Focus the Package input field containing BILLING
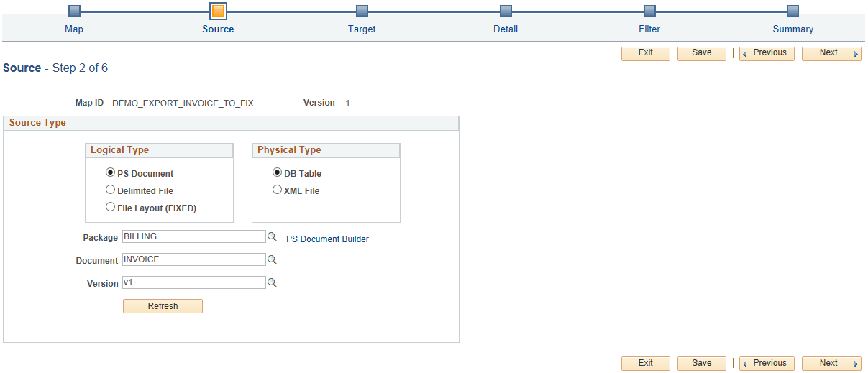This screenshot has height=373, width=868. (x=194, y=236)
